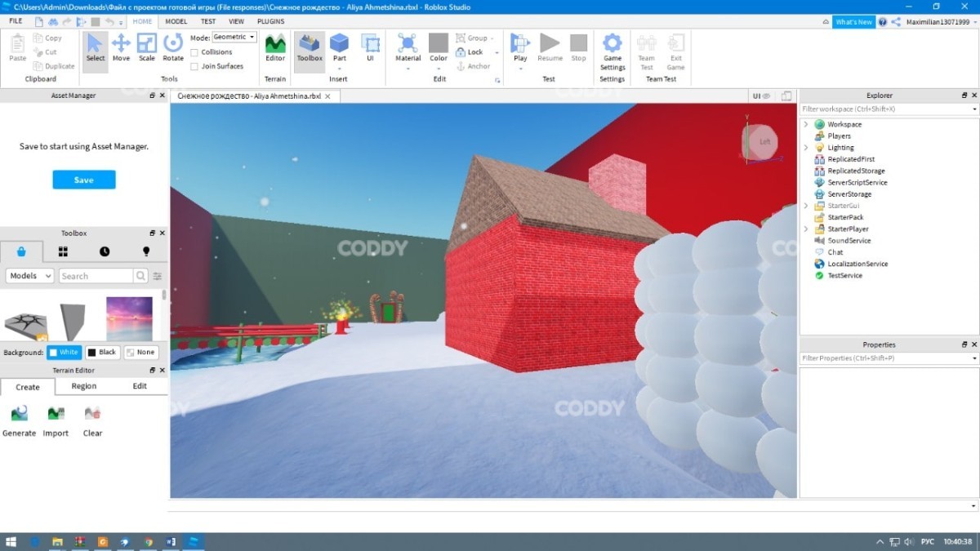Viewport: 980px width, 551px height.
Task: Click the blue Save button
Action: point(84,180)
